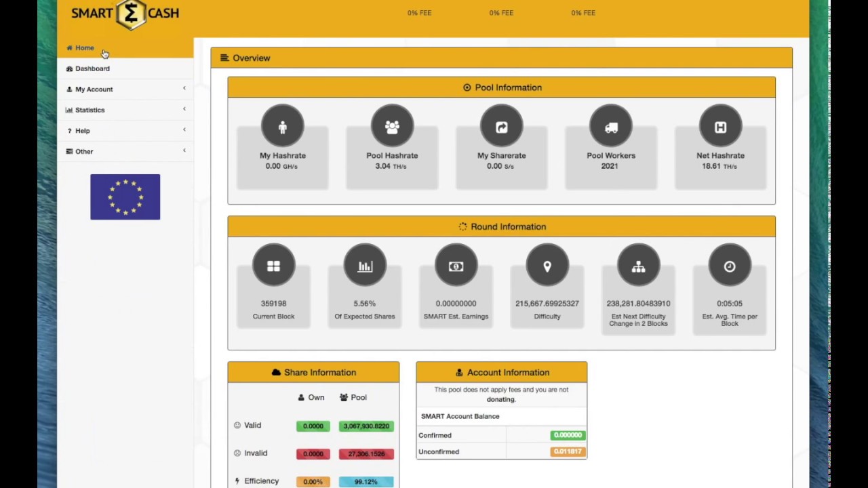Click Pool Workers count 2021

pos(610,166)
